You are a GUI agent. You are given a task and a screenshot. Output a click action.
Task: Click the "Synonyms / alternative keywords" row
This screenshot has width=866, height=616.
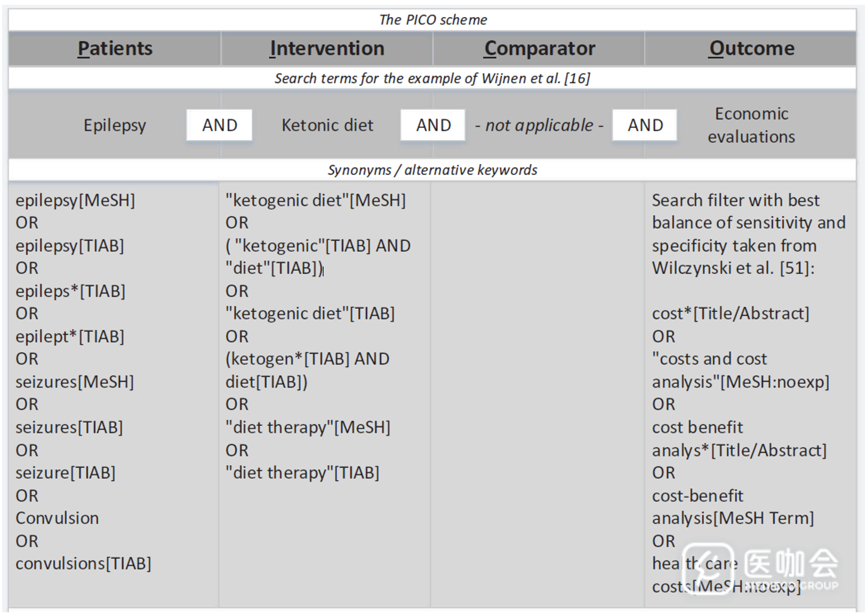click(x=432, y=170)
